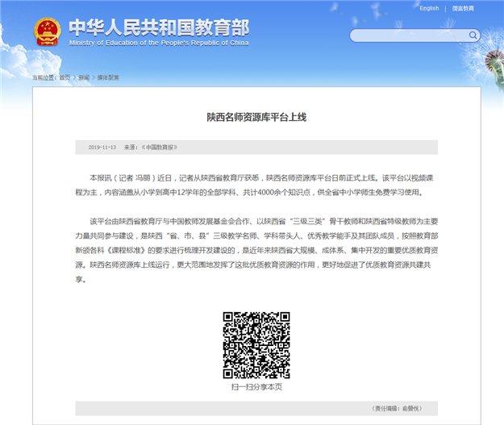Open 媒体聚焦 breadcrumb section
504x425 pixels.
107,77
